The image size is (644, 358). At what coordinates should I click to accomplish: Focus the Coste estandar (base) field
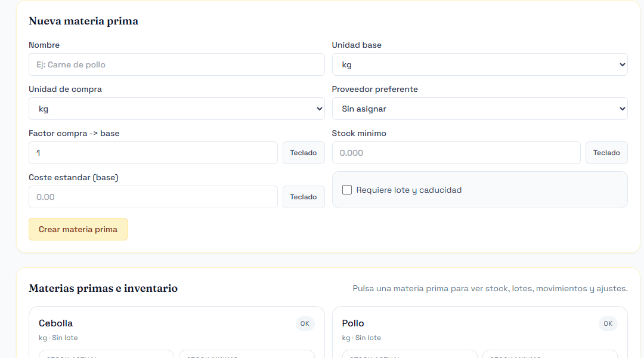tap(153, 197)
